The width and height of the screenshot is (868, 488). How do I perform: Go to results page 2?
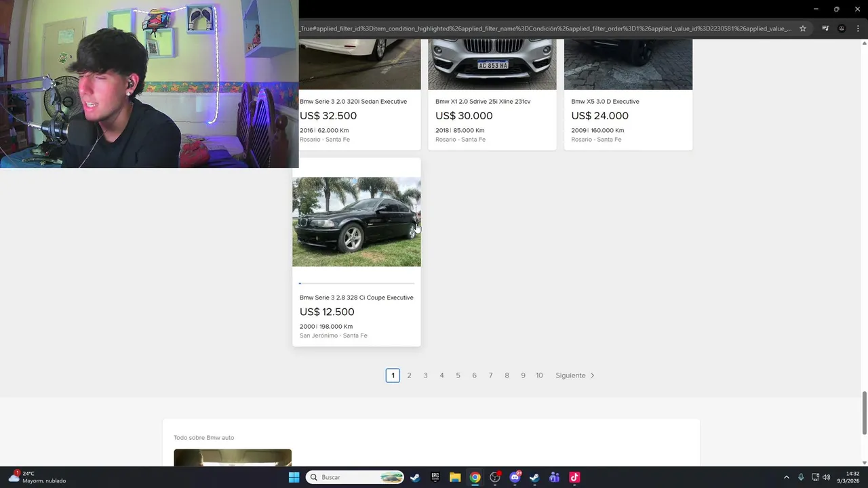[409, 375]
